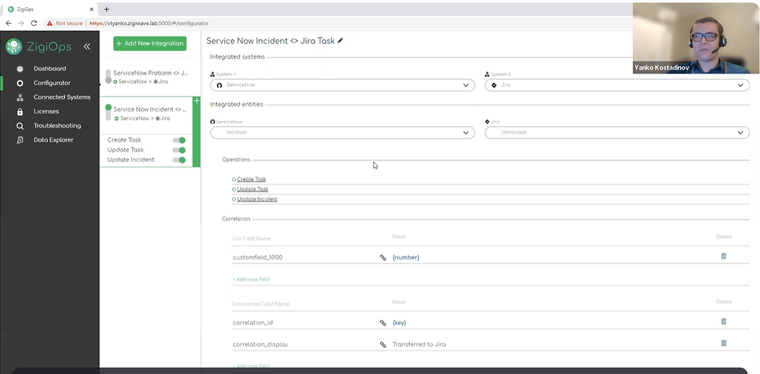The image size is (760, 374).
Task: Toggle Service Now Incident integration switch
Action: coord(108,112)
